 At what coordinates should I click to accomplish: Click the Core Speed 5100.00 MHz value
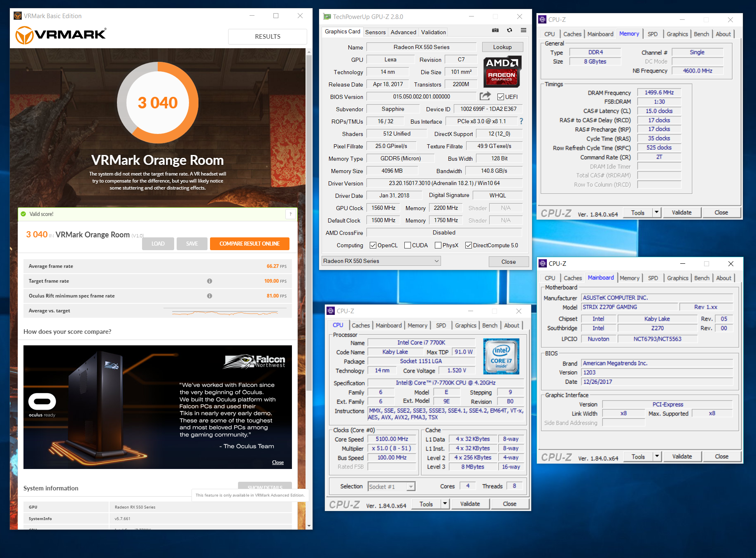392,439
